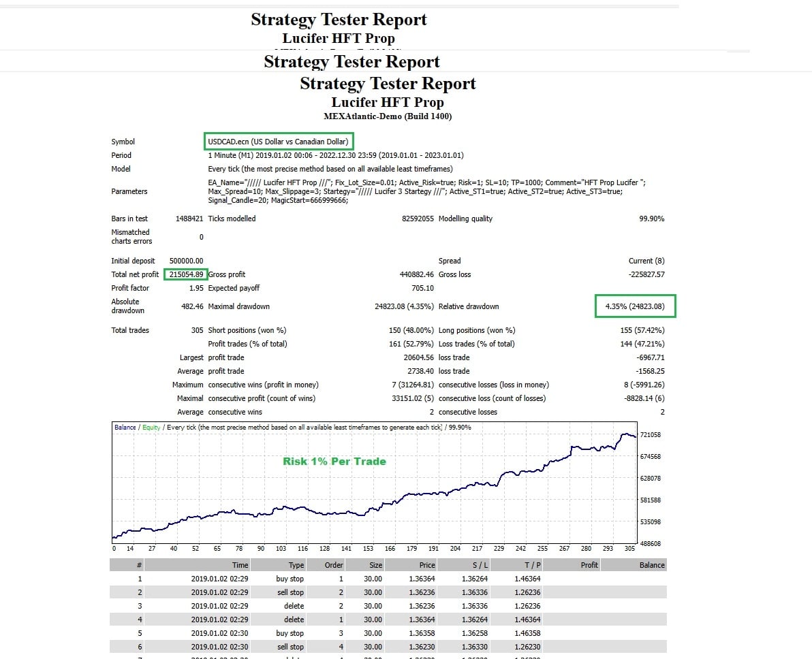Select the Total net profit value 215054.89
The width and height of the screenshot is (812, 659).
coord(186,274)
